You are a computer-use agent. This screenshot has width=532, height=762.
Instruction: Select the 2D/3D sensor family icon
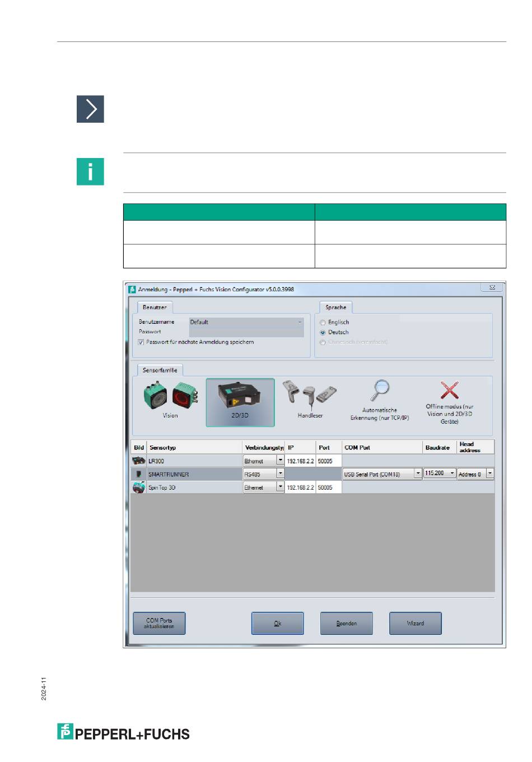click(x=240, y=402)
